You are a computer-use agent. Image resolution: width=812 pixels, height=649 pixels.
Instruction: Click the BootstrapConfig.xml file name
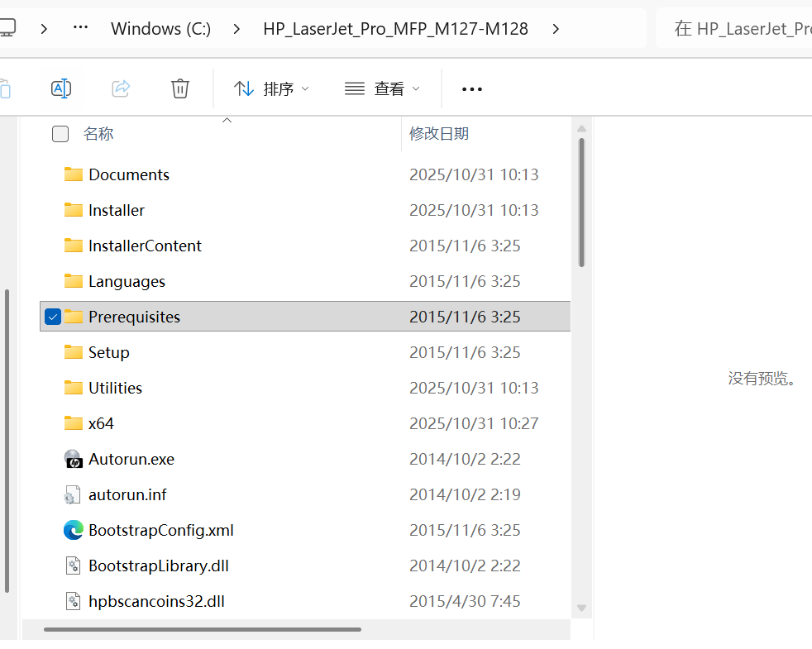click(x=161, y=531)
